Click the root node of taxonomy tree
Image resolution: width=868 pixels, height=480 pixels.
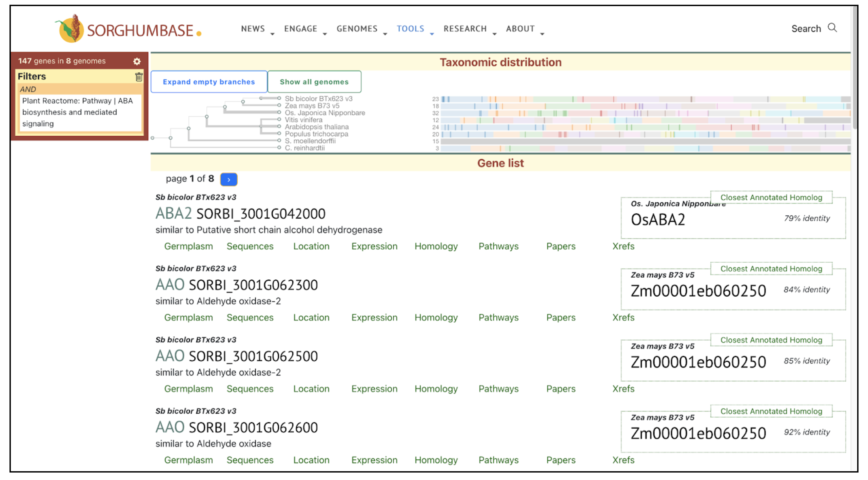click(x=153, y=138)
